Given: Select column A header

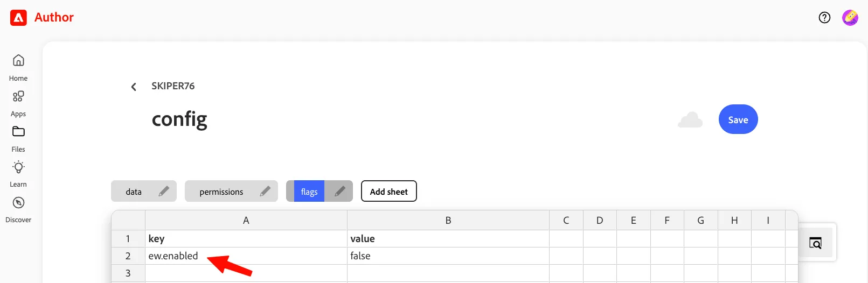Looking at the screenshot, I should (x=246, y=220).
